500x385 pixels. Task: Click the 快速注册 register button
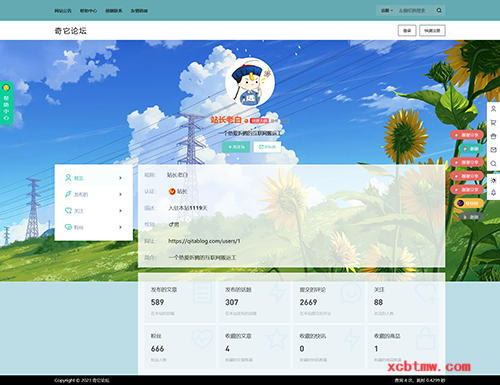point(432,30)
